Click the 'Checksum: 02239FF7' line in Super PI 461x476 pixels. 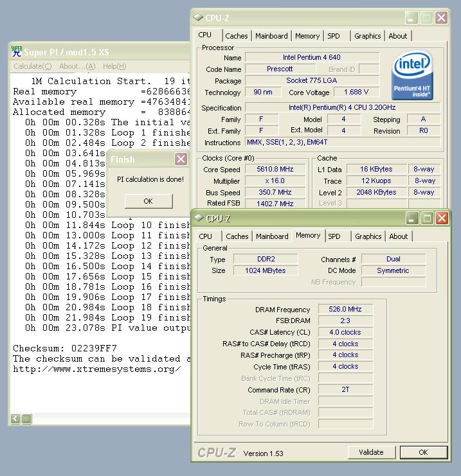[x=65, y=348]
